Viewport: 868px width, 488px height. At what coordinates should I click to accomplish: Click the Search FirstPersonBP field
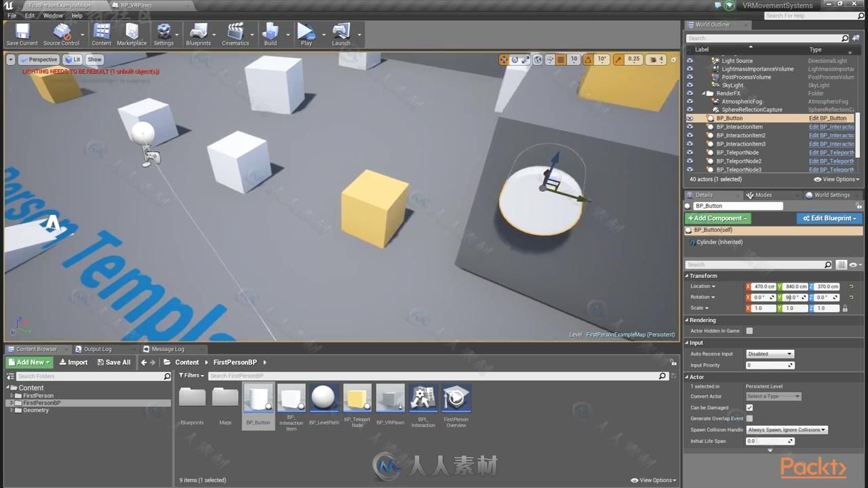point(438,375)
